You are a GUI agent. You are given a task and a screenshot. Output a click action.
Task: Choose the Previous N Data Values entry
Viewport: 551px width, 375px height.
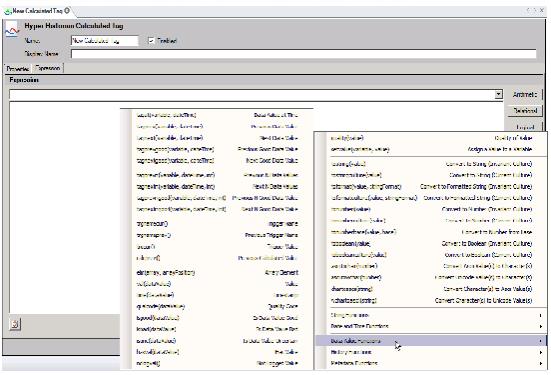tap(217, 175)
